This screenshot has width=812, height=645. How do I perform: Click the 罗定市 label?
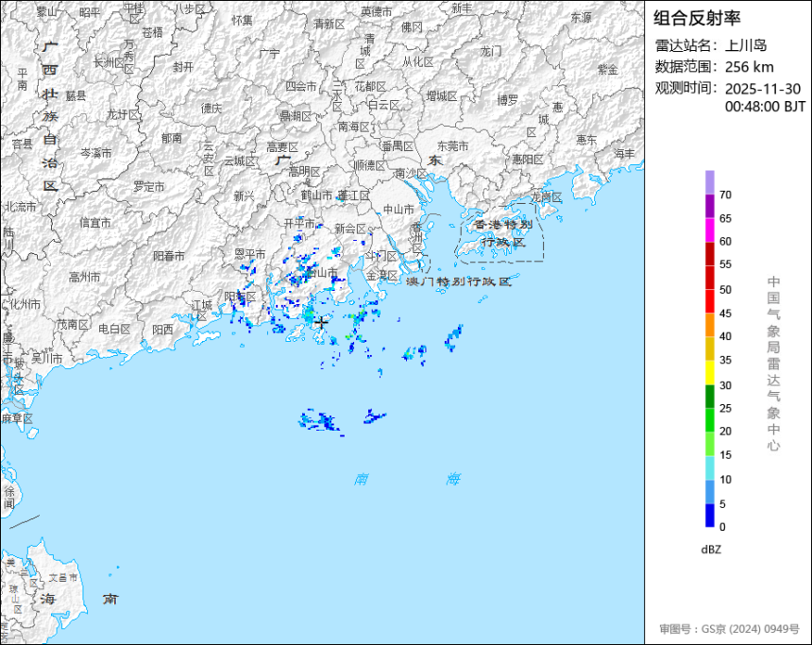[148, 186]
